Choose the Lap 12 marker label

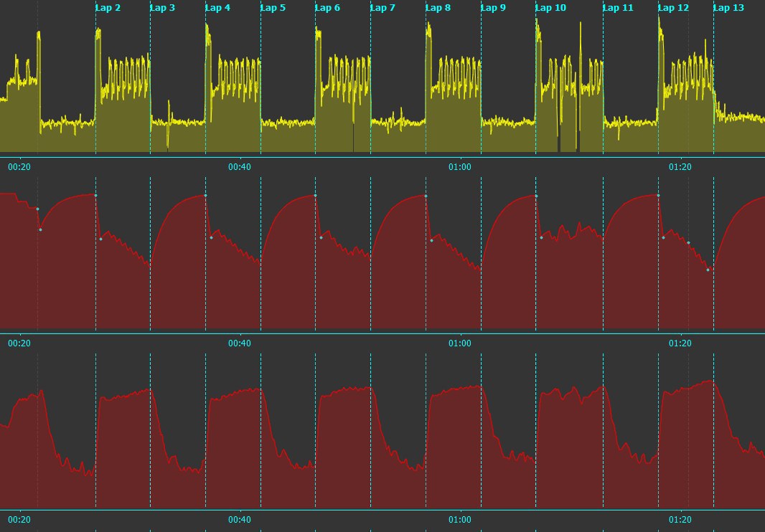673,8
